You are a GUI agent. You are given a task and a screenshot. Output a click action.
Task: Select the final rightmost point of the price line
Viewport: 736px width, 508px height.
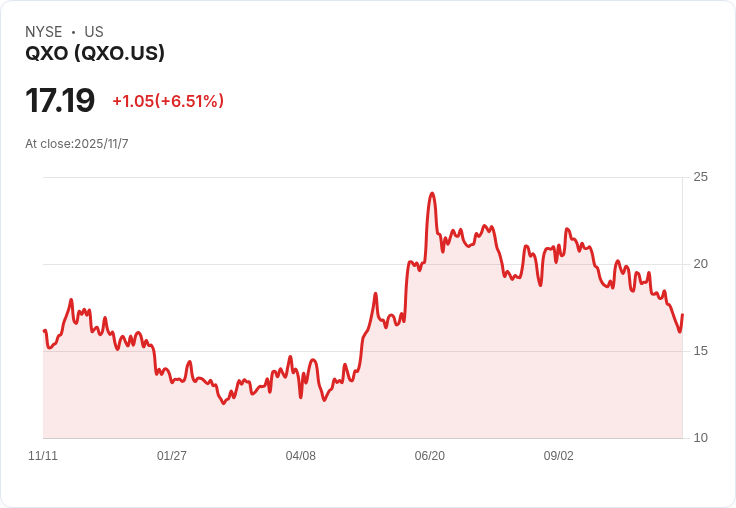tap(682, 315)
